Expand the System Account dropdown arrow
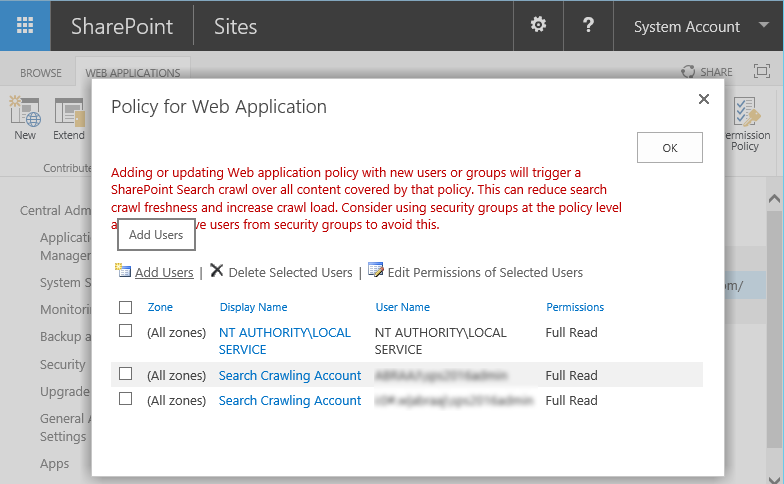Image resolution: width=784 pixels, height=484 pixels. pyautogui.click(x=764, y=24)
